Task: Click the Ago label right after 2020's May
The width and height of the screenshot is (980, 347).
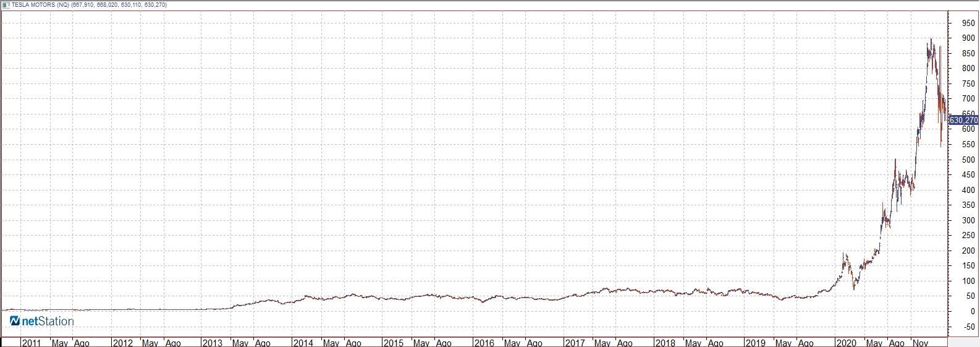Action: click(895, 342)
